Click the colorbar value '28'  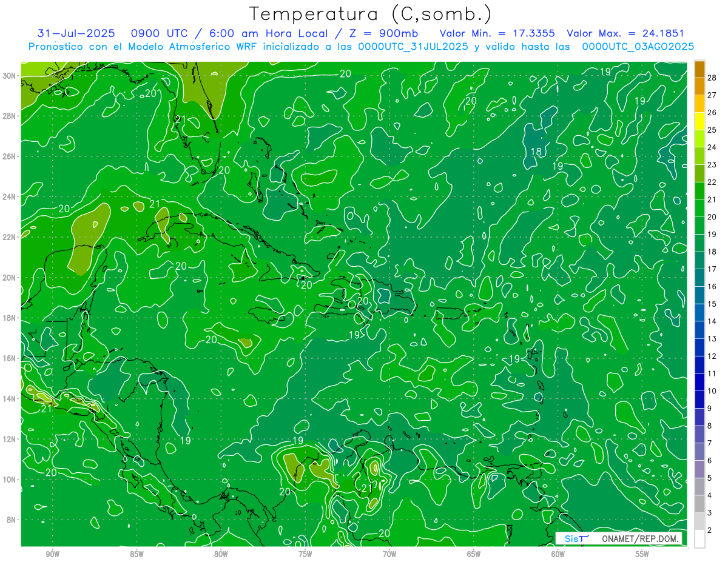(712, 78)
